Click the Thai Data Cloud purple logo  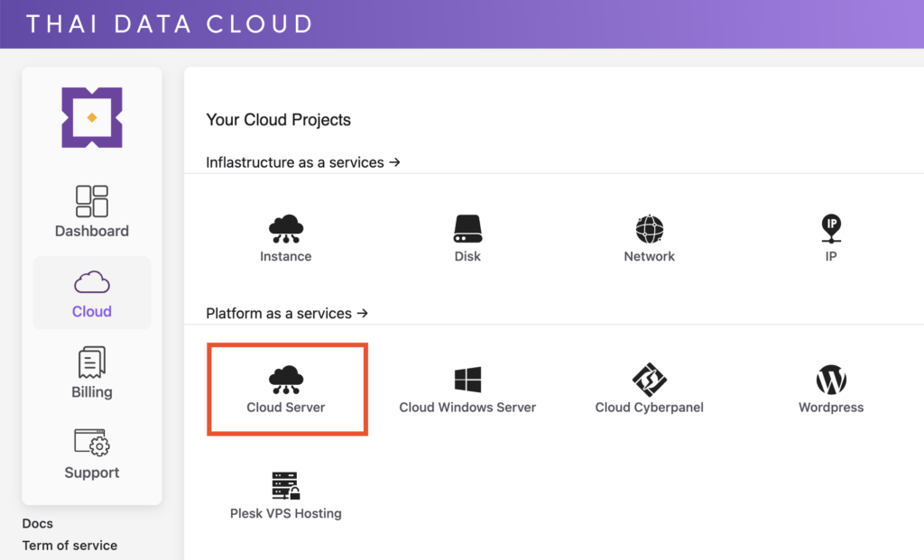(92, 118)
